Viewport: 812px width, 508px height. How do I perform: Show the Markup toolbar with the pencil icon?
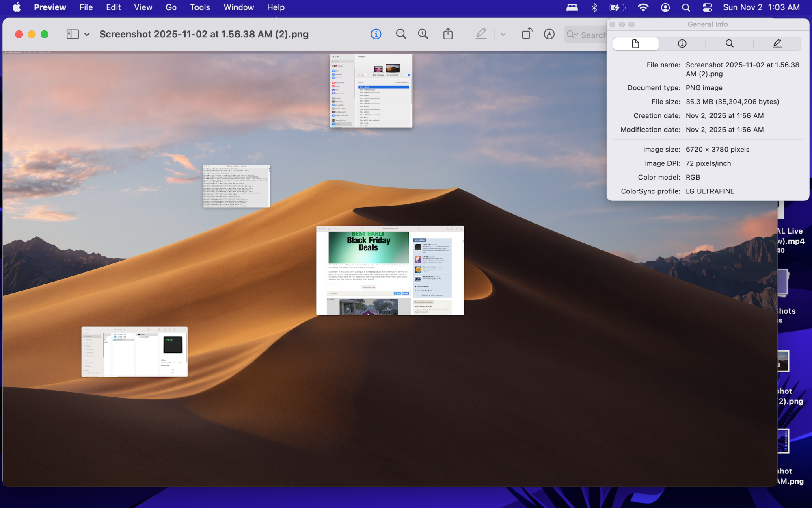pos(481,34)
